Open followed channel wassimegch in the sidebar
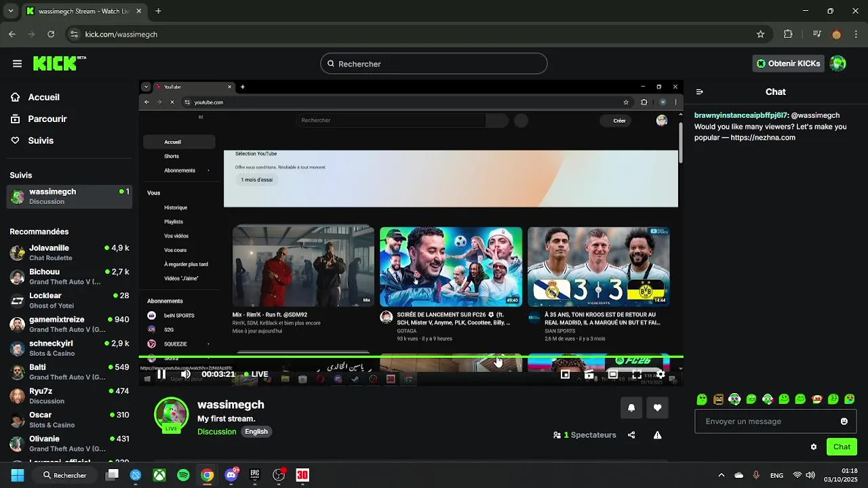Viewport: 868px width, 488px height. pos(69,197)
